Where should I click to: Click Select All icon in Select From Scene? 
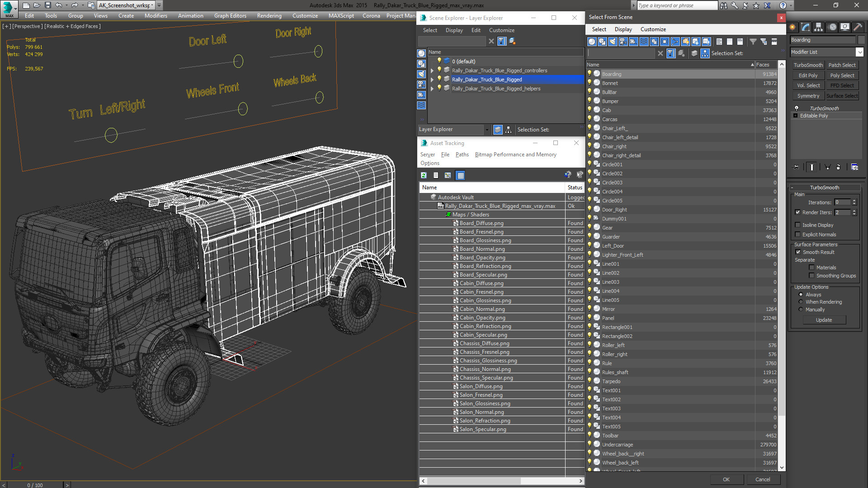pos(719,42)
